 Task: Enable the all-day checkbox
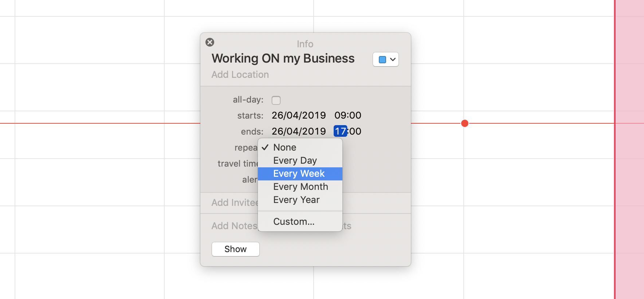[x=276, y=100]
